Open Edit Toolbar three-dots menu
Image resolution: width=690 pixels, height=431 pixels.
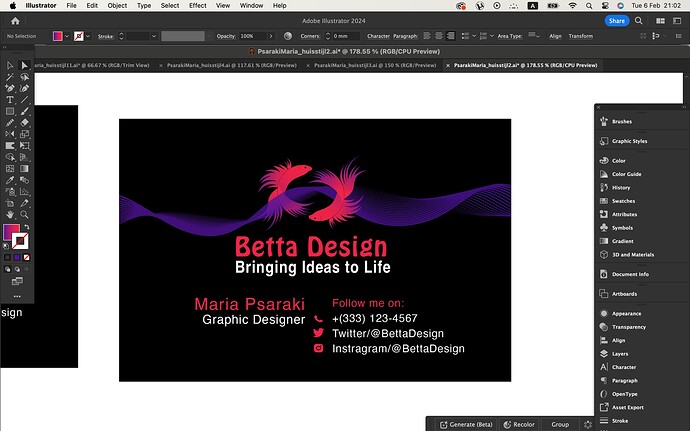[17, 296]
